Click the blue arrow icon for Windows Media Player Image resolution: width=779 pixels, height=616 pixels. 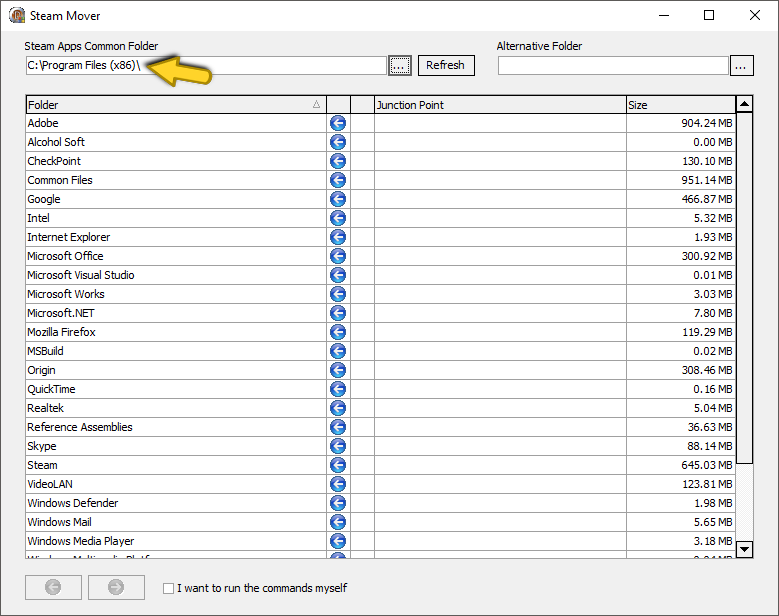[x=338, y=541]
